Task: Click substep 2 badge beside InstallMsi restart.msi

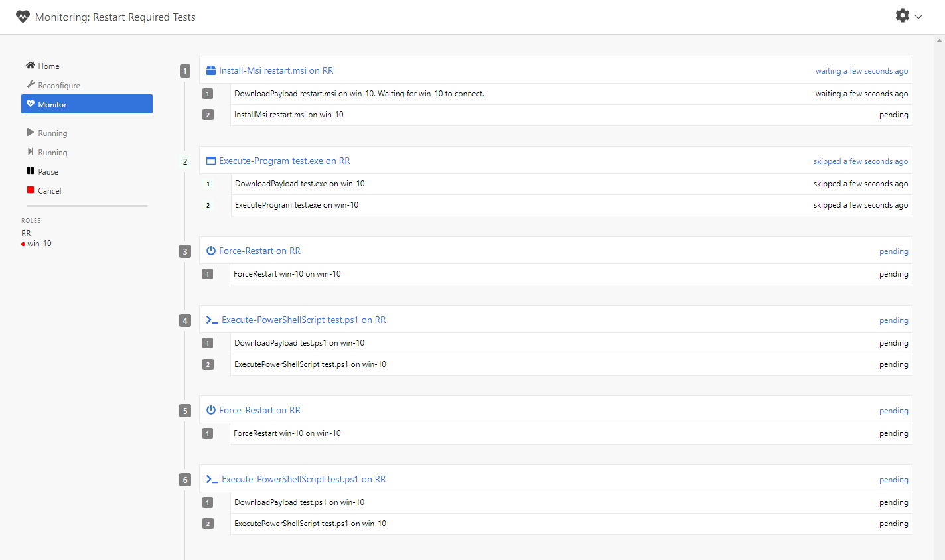Action: coord(208,115)
